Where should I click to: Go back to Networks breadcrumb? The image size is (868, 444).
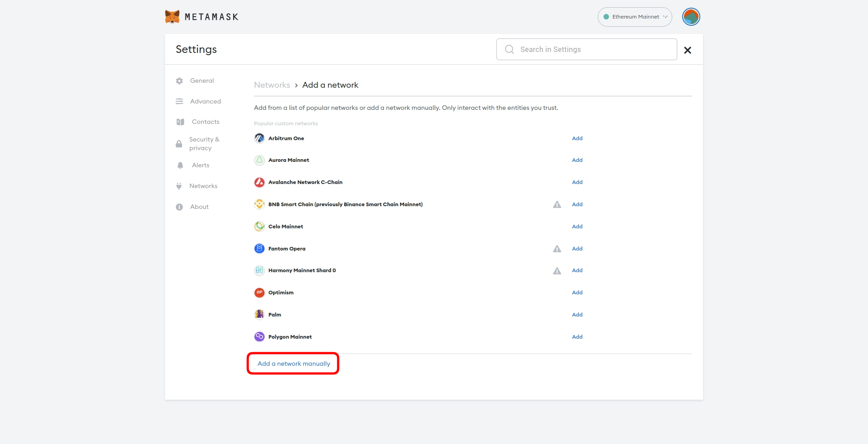pyautogui.click(x=272, y=85)
